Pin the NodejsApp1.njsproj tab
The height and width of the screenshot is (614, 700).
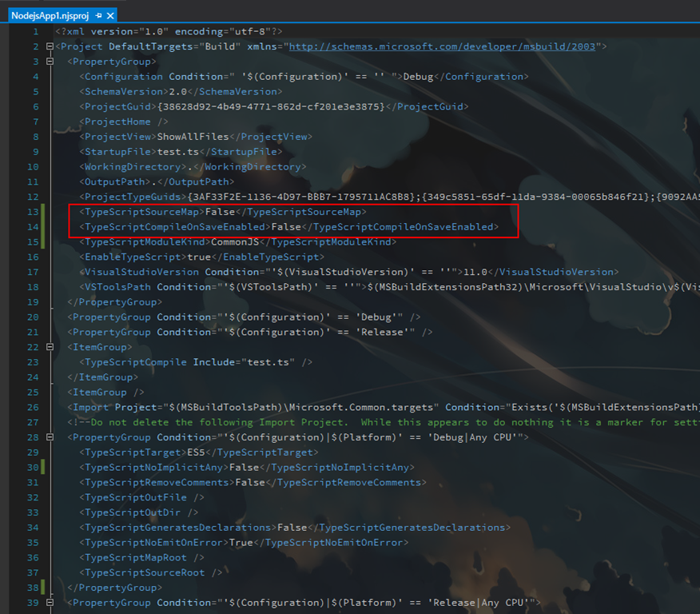pyautogui.click(x=98, y=16)
